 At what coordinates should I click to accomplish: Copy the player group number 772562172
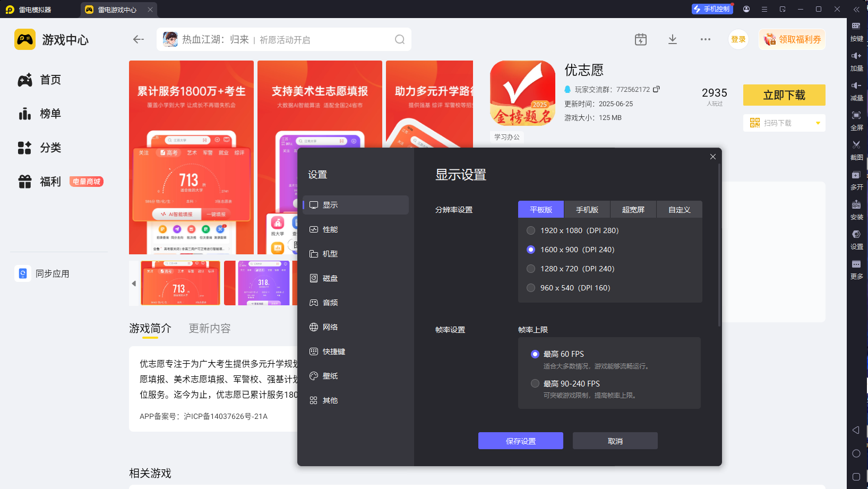coord(656,89)
